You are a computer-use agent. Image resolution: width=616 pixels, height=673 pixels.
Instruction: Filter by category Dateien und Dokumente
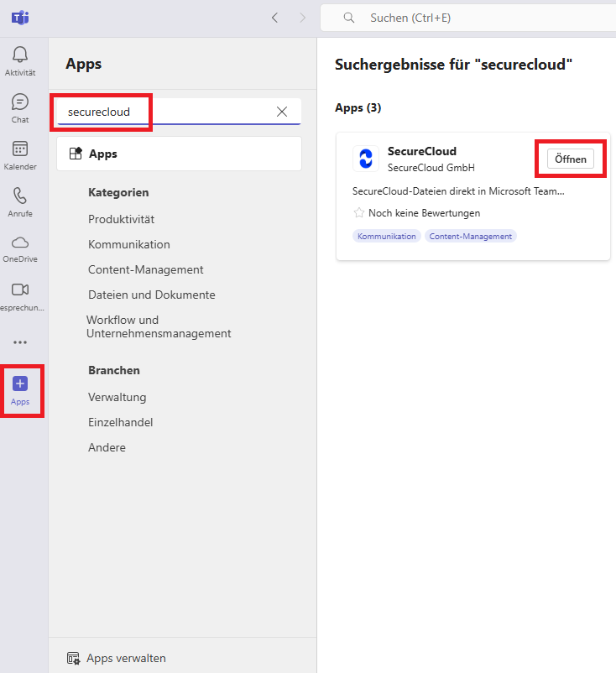(x=152, y=295)
